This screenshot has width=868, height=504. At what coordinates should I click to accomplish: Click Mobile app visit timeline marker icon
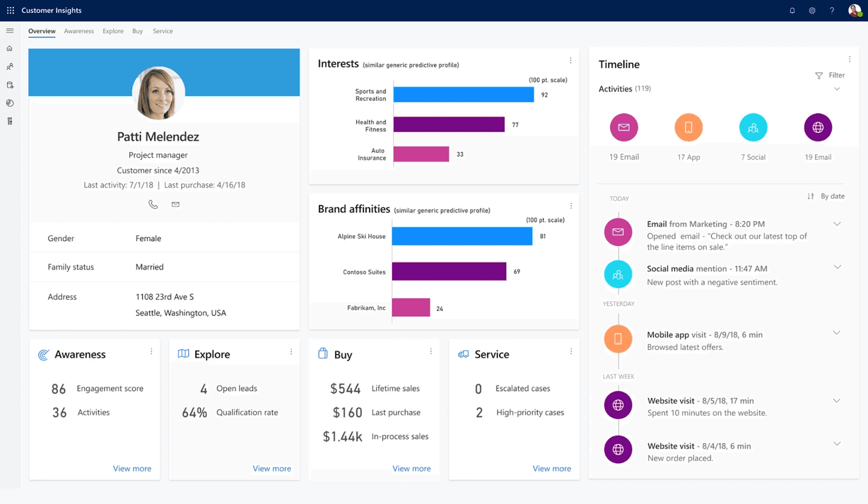pos(618,339)
